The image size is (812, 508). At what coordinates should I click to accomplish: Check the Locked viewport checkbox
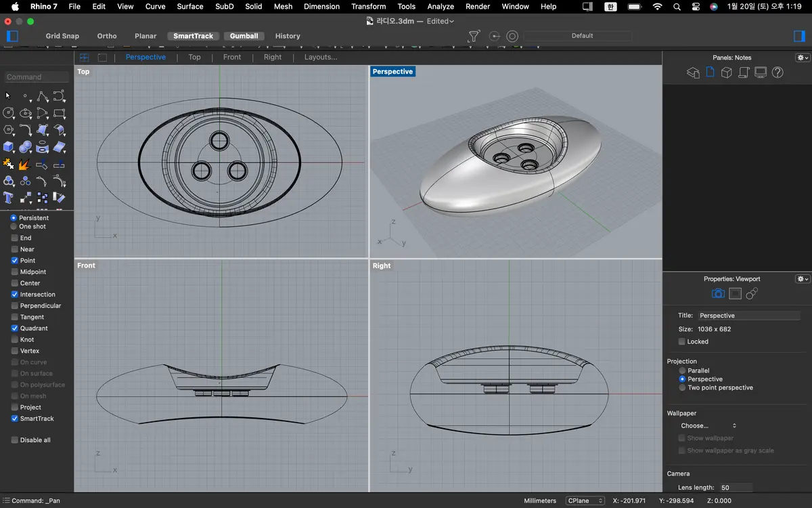click(x=682, y=341)
